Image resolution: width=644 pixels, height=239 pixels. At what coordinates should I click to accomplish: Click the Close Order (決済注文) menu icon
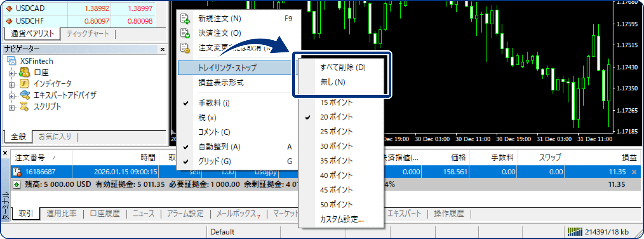(x=185, y=33)
